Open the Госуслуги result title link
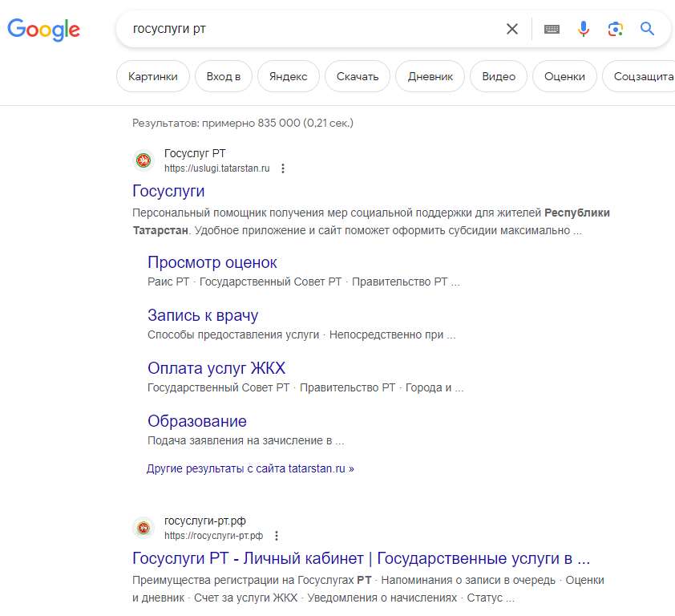Image resolution: width=675 pixels, height=616 pixels. point(168,191)
